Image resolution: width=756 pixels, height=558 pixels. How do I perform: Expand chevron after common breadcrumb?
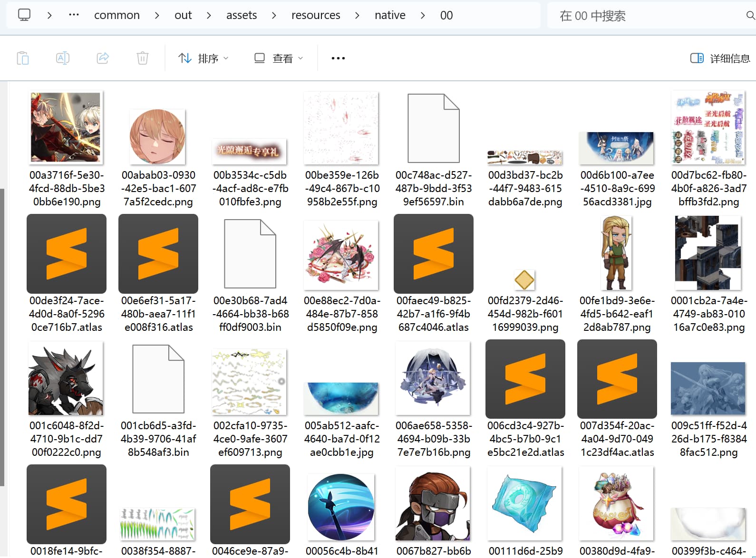pyautogui.click(x=157, y=15)
